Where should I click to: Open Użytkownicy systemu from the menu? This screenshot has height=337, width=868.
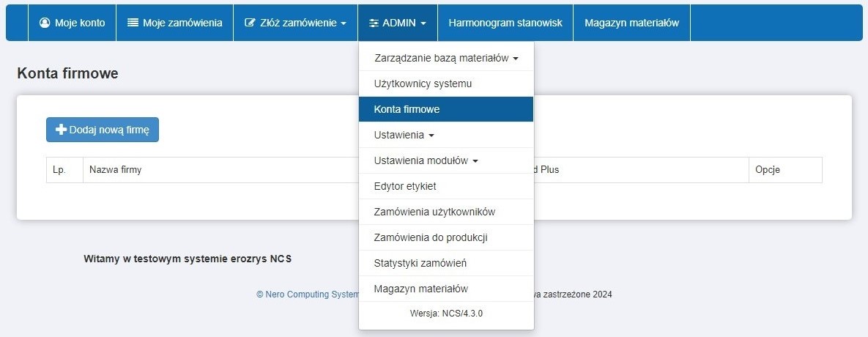(423, 84)
